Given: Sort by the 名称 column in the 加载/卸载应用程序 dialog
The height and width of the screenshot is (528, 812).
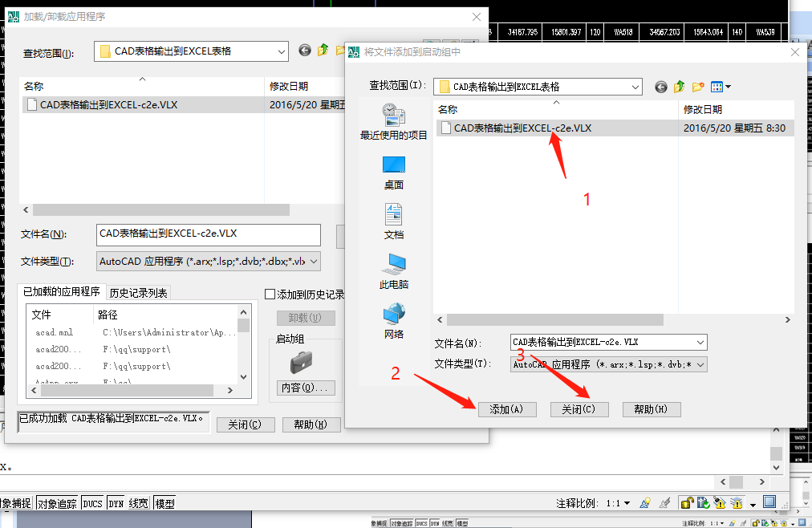Looking at the screenshot, I should click(x=142, y=86).
